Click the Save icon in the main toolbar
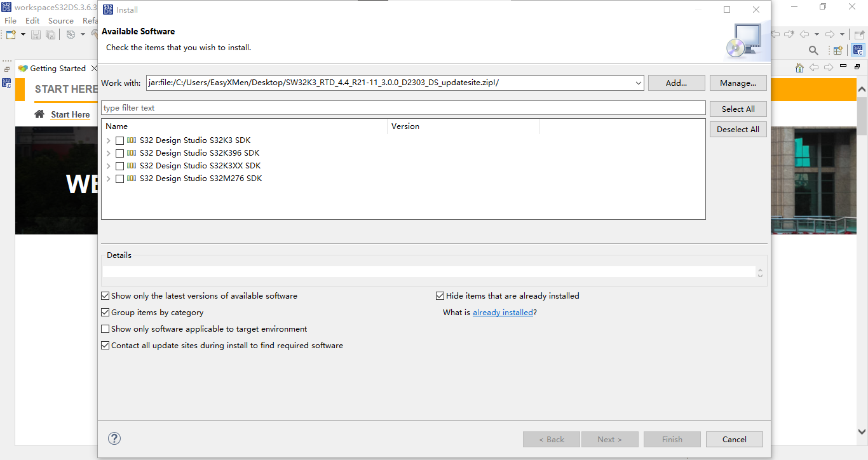Image resolution: width=868 pixels, height=460 pixels. (36, 34)
